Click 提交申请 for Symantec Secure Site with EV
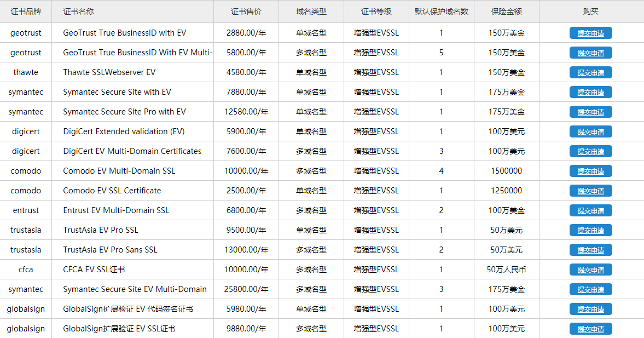 pyautogui.click(x=590, y=92)
